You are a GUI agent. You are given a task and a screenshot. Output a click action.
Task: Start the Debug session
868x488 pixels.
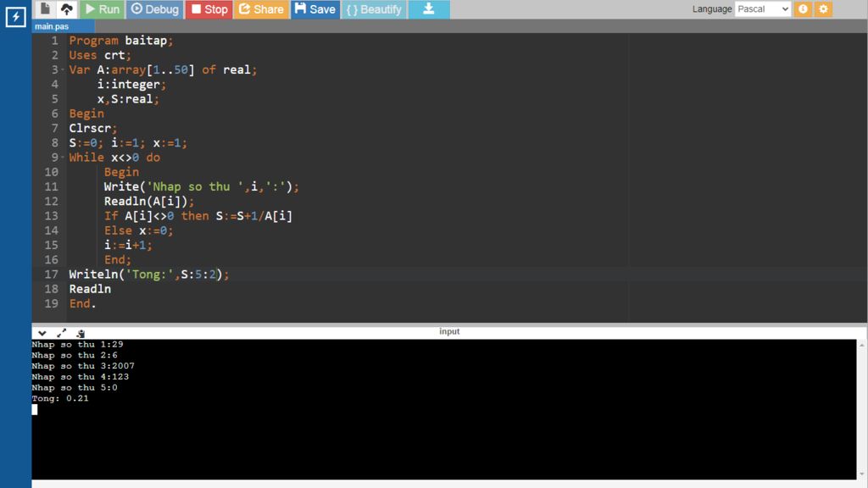coord(155,8)
